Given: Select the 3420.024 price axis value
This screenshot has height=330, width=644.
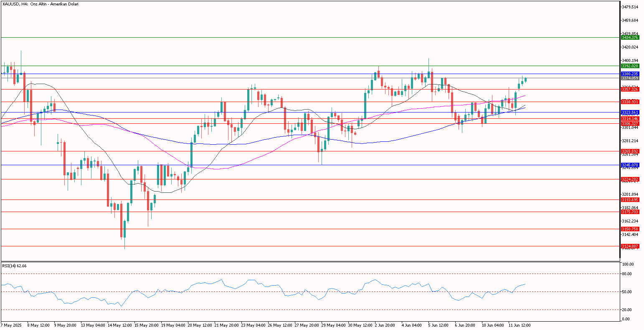Looking at the screenshot, I should pos(630,47).
